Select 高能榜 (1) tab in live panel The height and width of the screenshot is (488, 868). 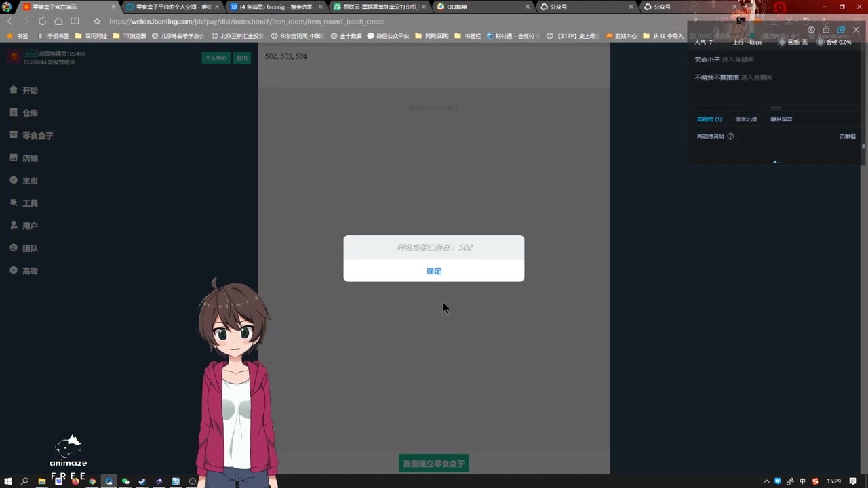point(709,119)
